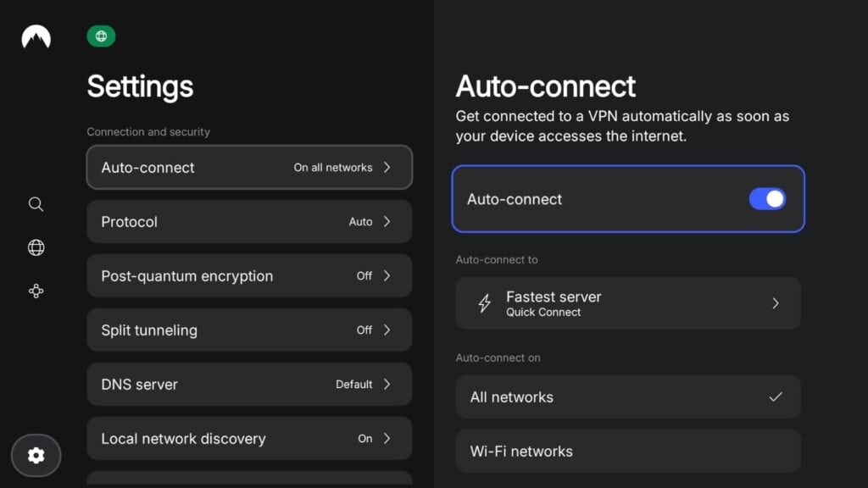Disable the Auto-connect switch

(767, 198)
